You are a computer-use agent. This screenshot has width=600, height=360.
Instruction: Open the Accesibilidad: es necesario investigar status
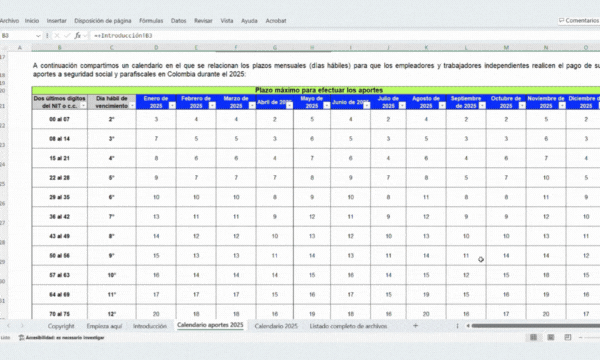coord(61,337)
